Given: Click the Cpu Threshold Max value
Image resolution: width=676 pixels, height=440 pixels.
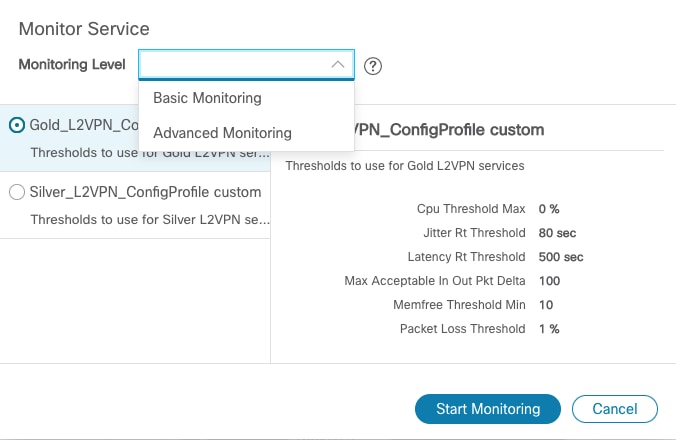Looking at the screenshot, I should point(549,209).
